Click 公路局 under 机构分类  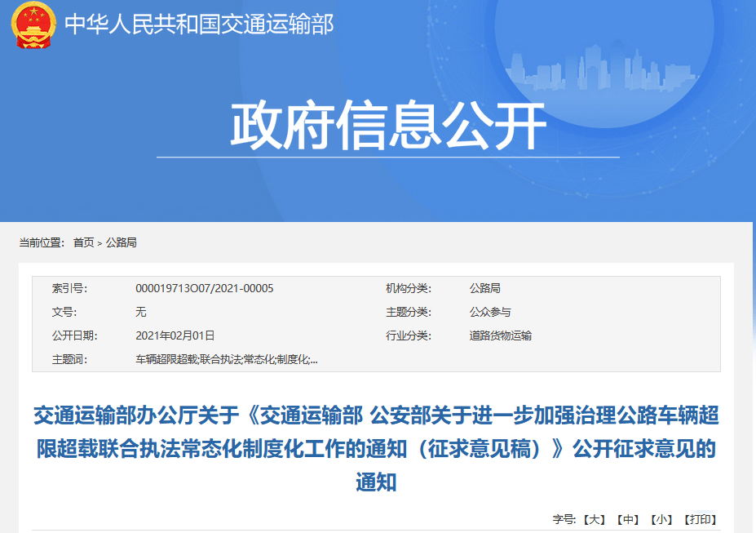click(484, 288)
